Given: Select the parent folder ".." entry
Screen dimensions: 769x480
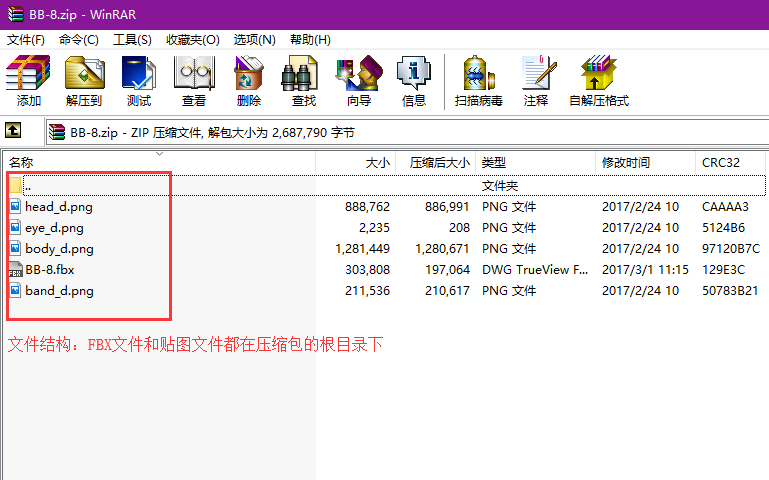Looking at the screenshot, I should tap(30, 186).
